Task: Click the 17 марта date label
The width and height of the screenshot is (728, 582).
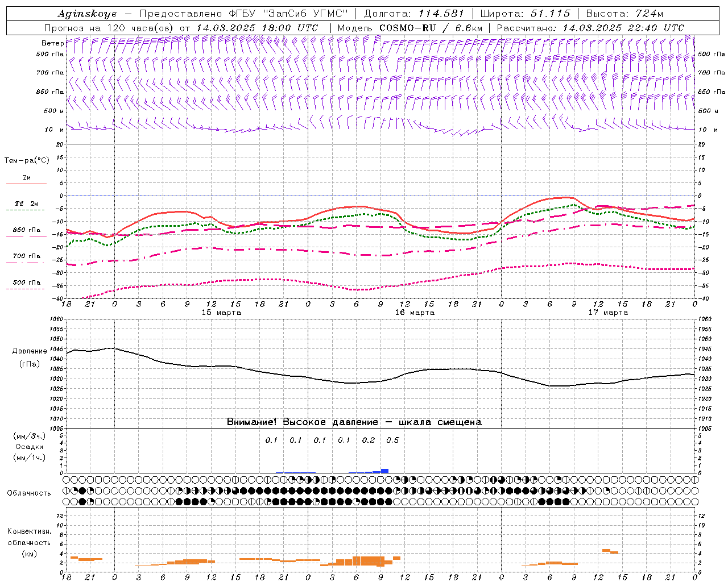Action: tap(608, 313)
